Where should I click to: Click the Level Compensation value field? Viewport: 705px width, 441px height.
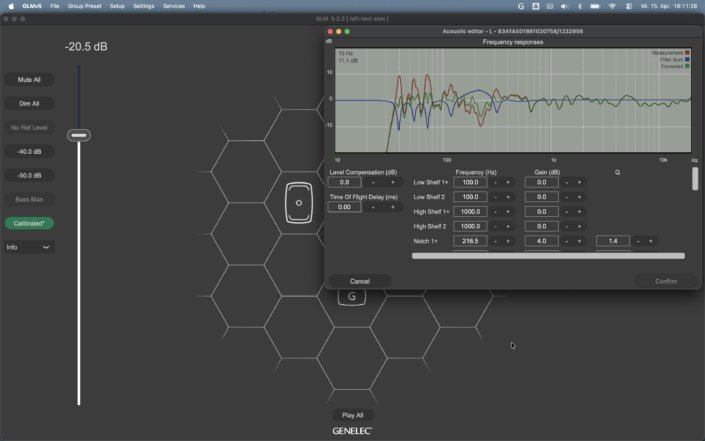click(x=344, y=182)
